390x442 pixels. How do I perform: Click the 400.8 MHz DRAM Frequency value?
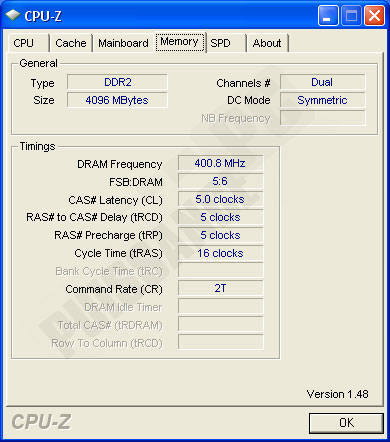(220, 163)
